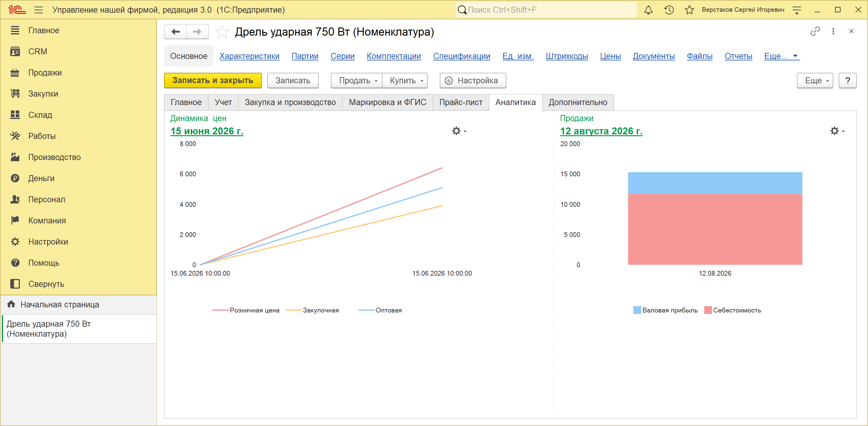Open the Главное section icon in sidebar
868x426 pixels.
[x=15, y=30]
